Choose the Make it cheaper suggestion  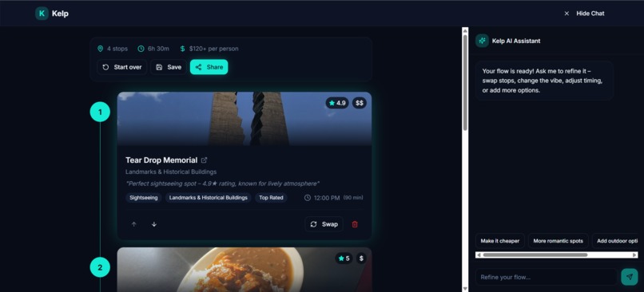(x=500, y=241)
